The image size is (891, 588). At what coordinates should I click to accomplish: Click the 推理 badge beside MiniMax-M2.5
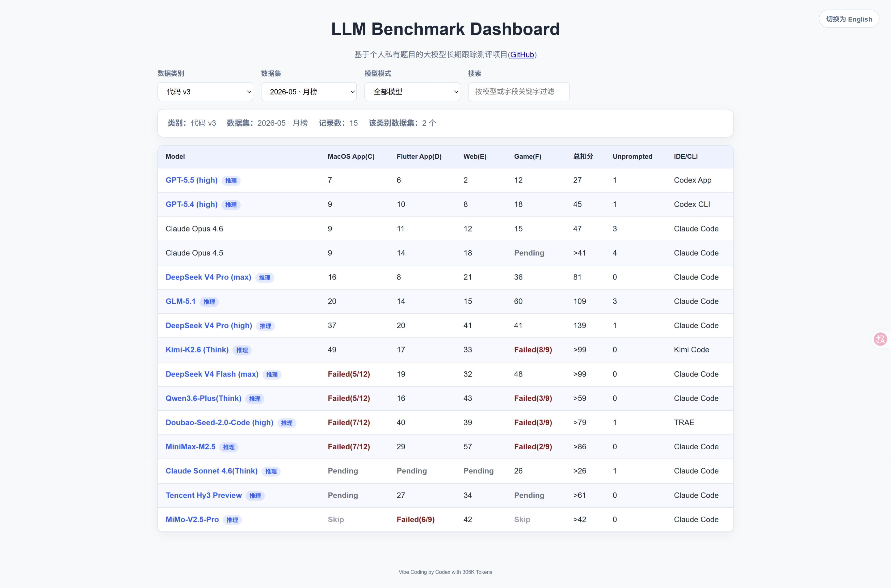click(228, 447)
